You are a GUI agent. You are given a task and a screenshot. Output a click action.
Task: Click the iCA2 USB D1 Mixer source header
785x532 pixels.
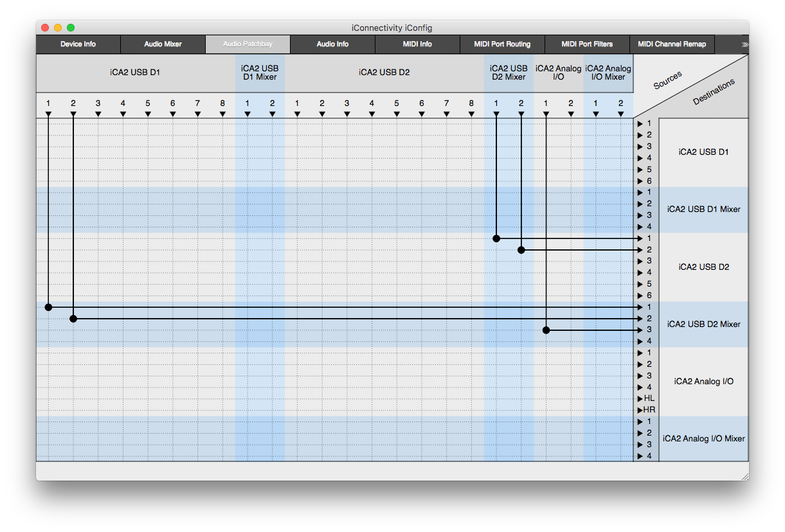pyautogui.click(x=260, y=73)
